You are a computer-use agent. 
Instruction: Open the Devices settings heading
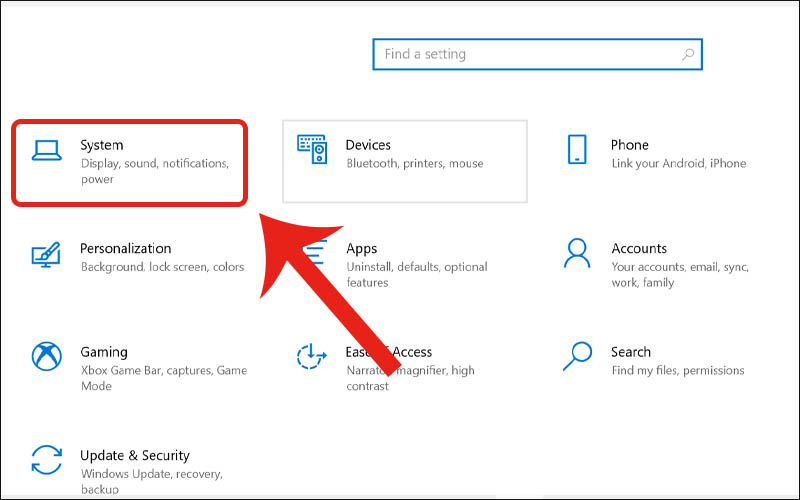click(x=368, y=145)
